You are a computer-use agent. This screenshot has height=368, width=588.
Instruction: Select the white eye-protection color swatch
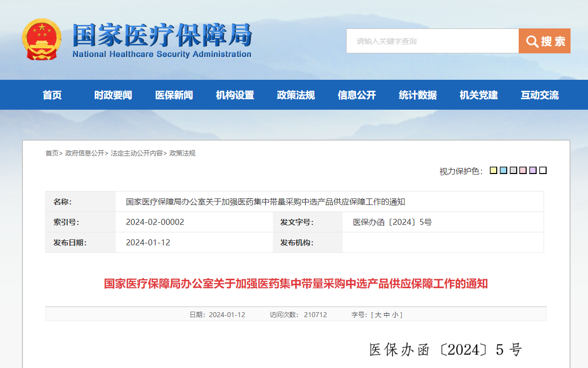point(543,171)
